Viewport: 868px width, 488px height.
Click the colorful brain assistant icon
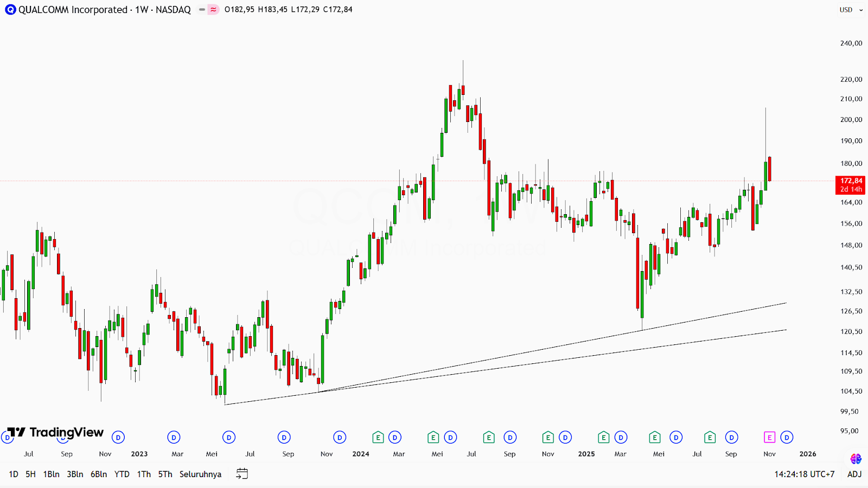[856, 459]
